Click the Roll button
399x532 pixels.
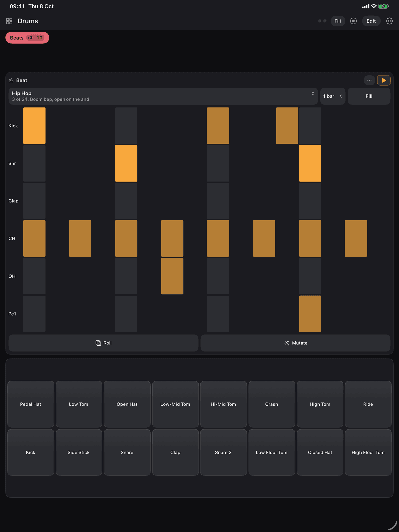(x=103, y=343)
